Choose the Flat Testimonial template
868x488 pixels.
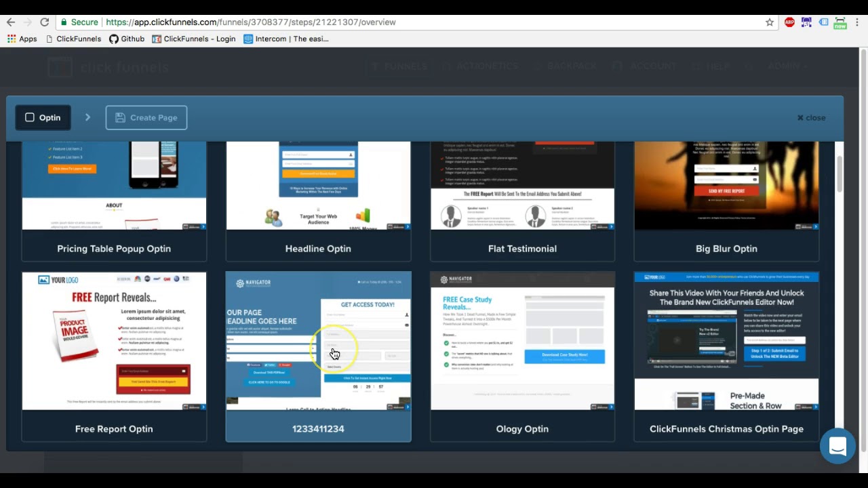522,202
